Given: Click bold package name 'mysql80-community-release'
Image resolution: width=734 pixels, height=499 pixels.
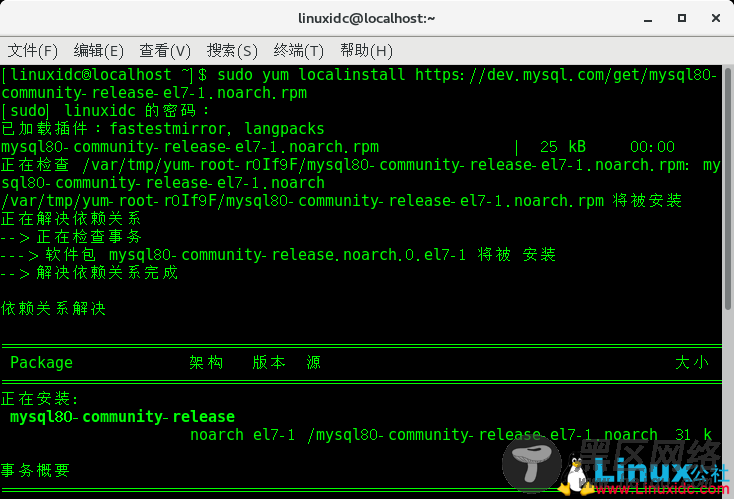Looking at the screenshot, I should (122, 417).
